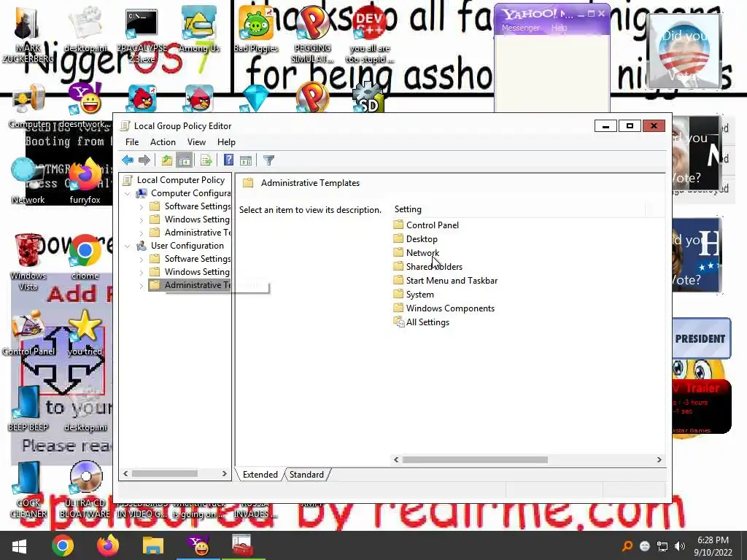Toggle the Show/Hide Action Pane icon
Viewport: 747px width, 560px height.
coord(246,160)
